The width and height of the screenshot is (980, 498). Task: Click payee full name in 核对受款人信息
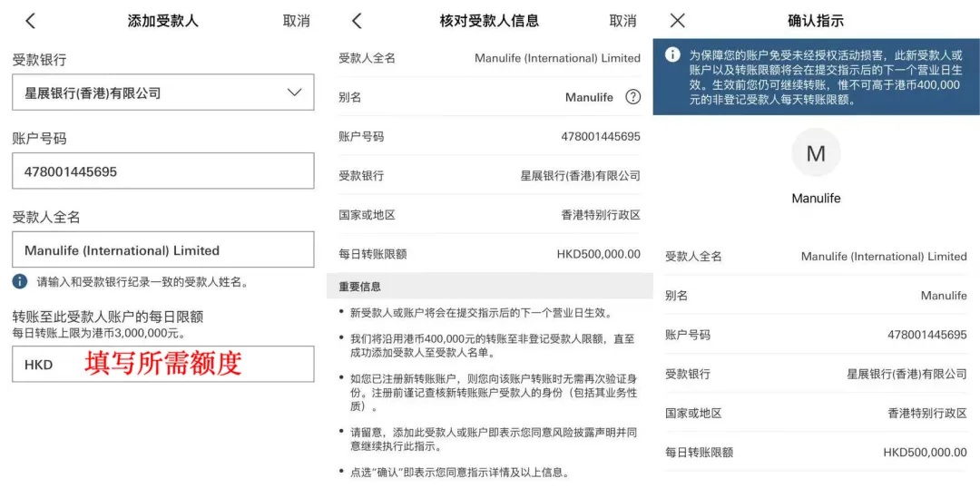click(x=557, y=58)
